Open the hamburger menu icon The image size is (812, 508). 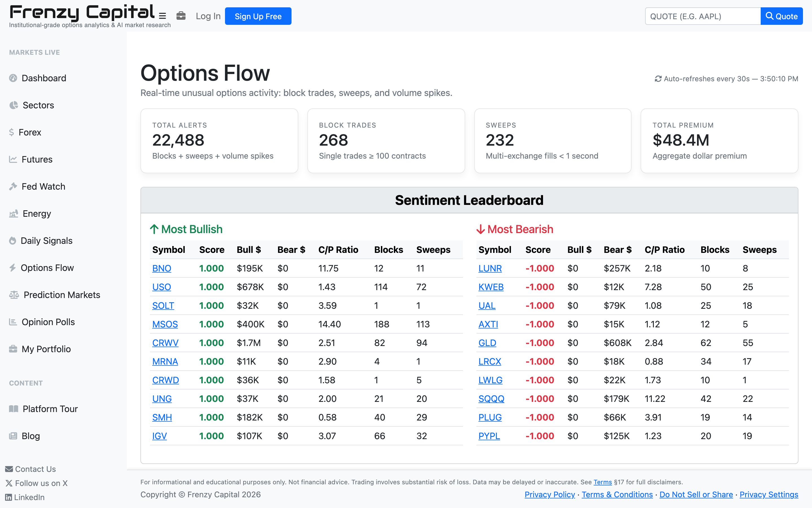tap(162, 16)
